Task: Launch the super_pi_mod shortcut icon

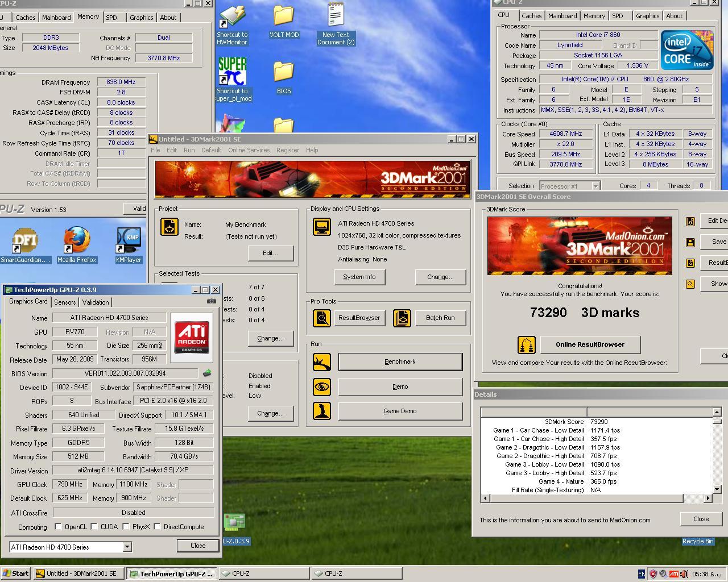Action: [x=233, y=80]
